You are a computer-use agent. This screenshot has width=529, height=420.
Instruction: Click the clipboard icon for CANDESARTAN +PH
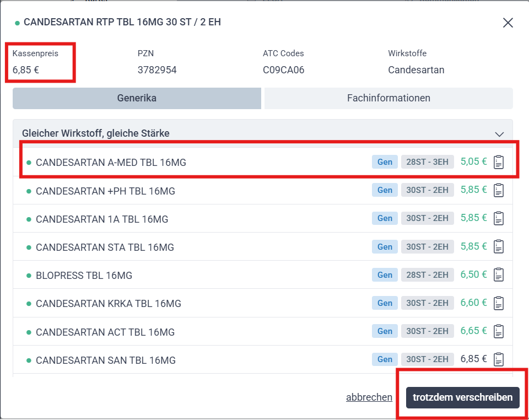click(x=499, y=190)
